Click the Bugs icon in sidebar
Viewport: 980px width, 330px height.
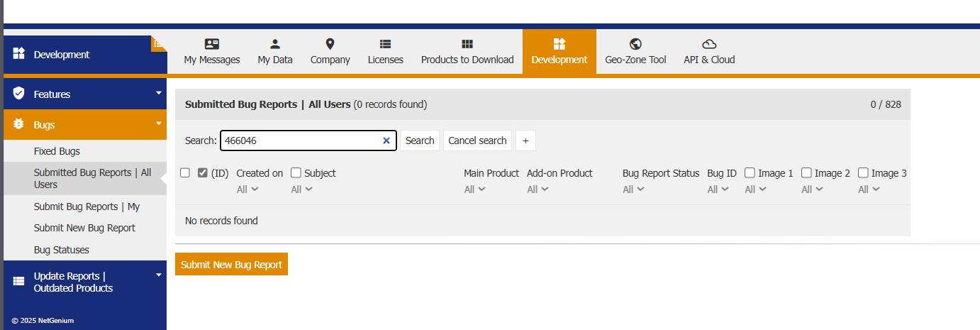19,124
